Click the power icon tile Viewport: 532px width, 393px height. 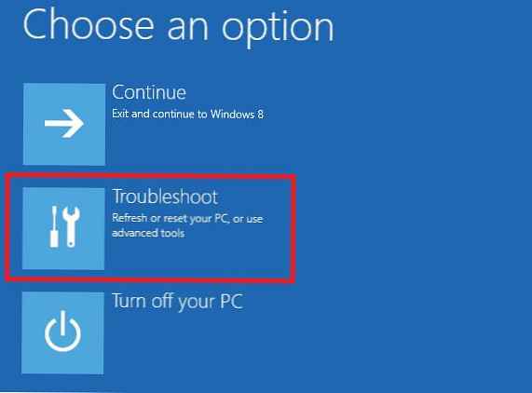coord(62,333)
